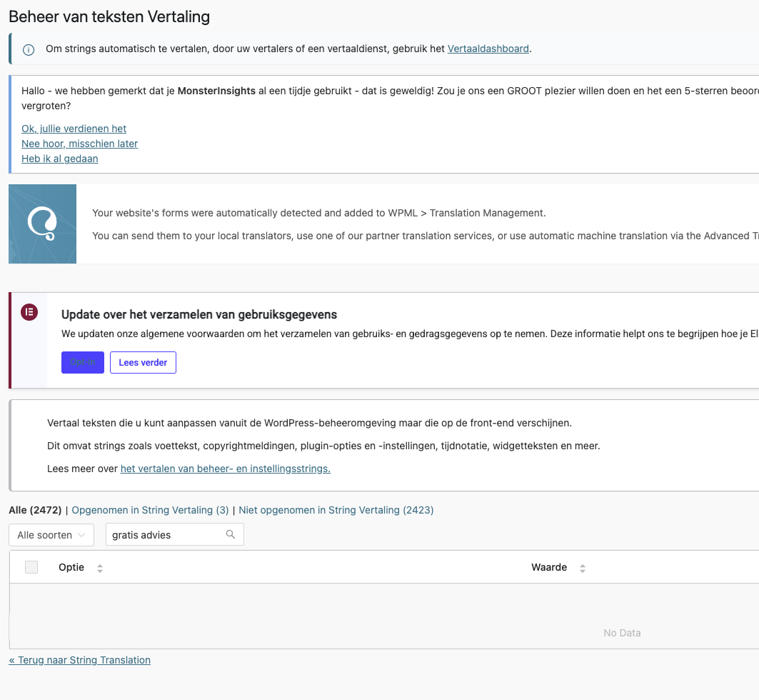Select Heb ik al gedaan

coord(59,159)
